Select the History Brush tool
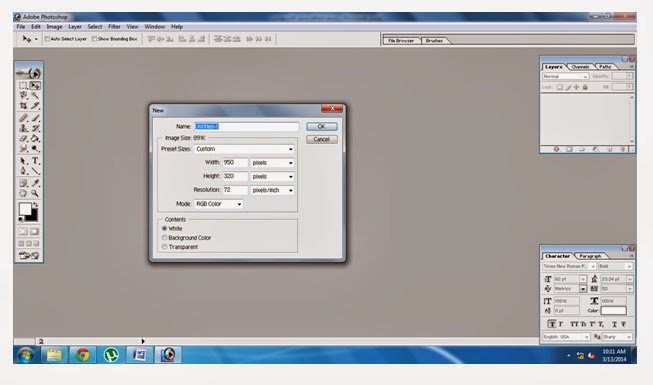 click(35, 128)
